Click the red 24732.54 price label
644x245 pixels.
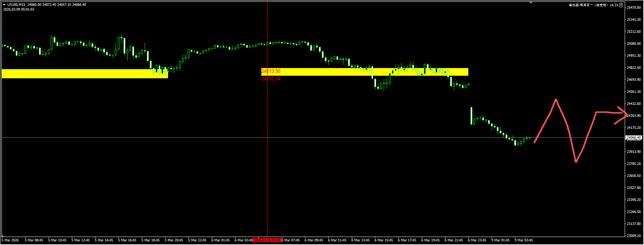(271, 79)
